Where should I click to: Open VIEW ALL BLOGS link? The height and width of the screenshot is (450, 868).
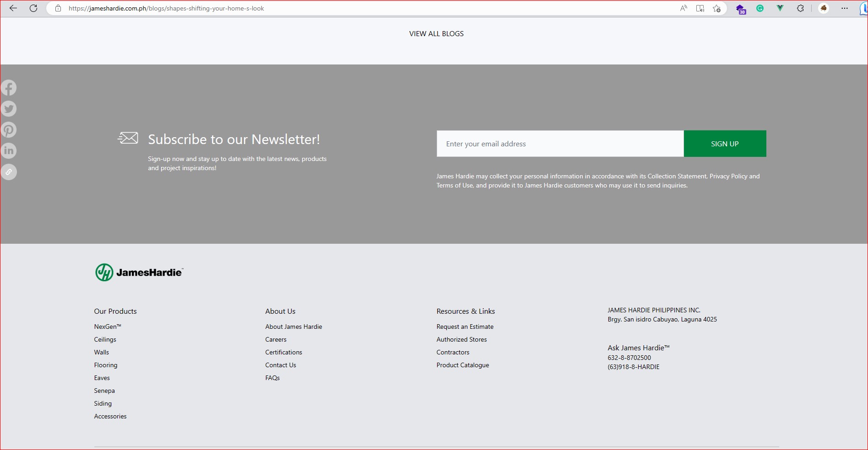click(436, 34)
